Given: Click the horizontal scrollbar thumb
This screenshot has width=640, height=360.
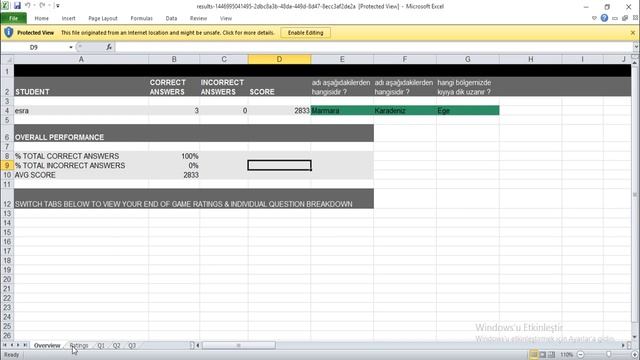Looking at the screenshot, I should click(x=239, y=345).
